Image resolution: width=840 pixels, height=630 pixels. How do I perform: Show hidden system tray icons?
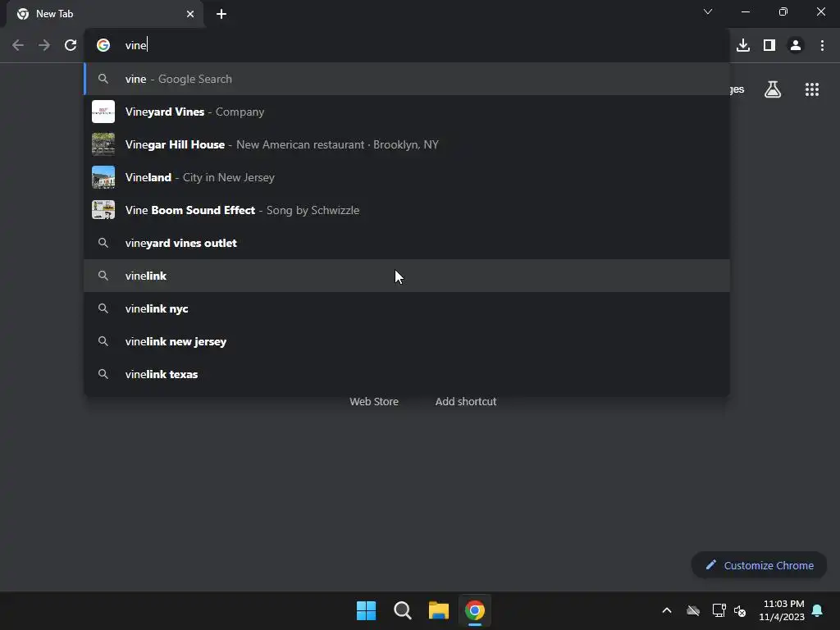667,610
